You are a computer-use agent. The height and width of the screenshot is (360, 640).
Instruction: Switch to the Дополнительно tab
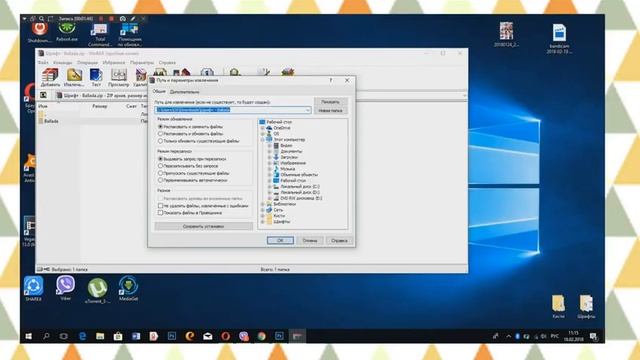pyautogui.click(x=184, y=92)
